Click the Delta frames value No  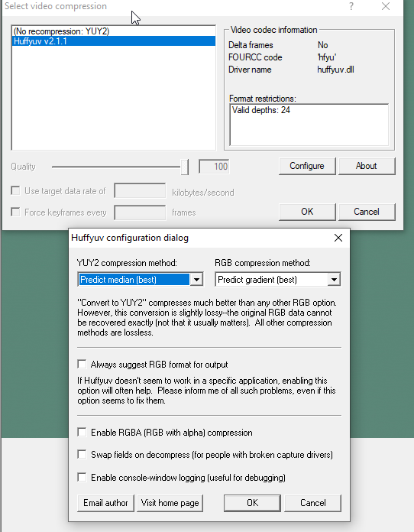click(322, 45)
